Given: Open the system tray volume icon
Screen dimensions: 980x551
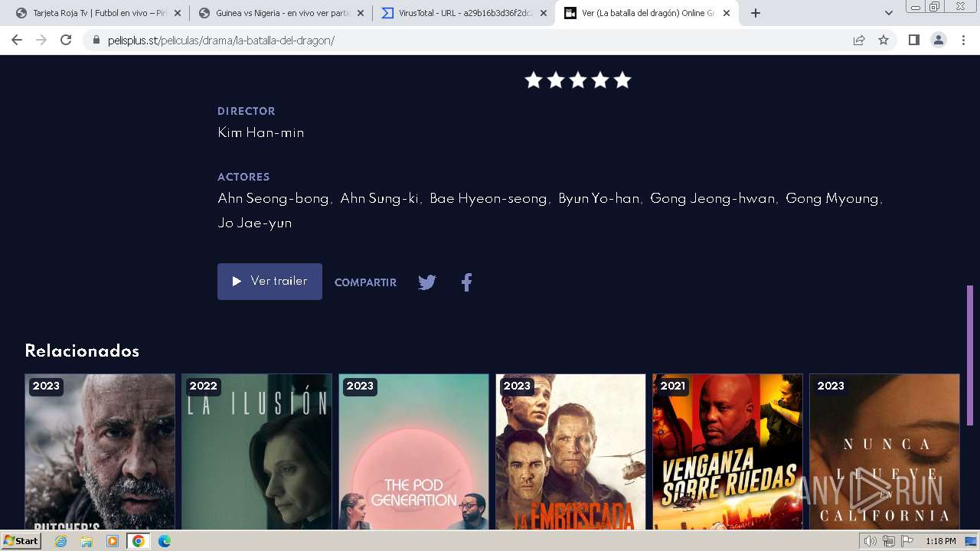Looking at the screenshot, I should coord(871,541).
